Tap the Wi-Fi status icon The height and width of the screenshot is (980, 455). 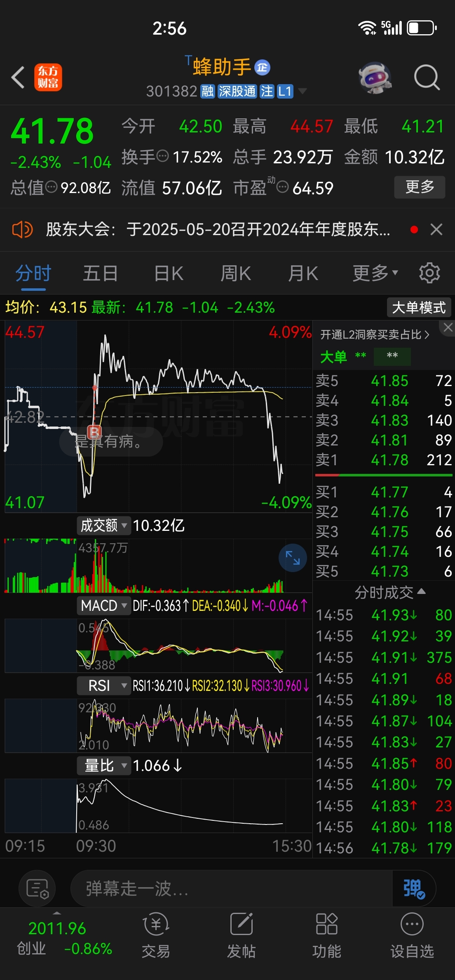coord(367,28)
